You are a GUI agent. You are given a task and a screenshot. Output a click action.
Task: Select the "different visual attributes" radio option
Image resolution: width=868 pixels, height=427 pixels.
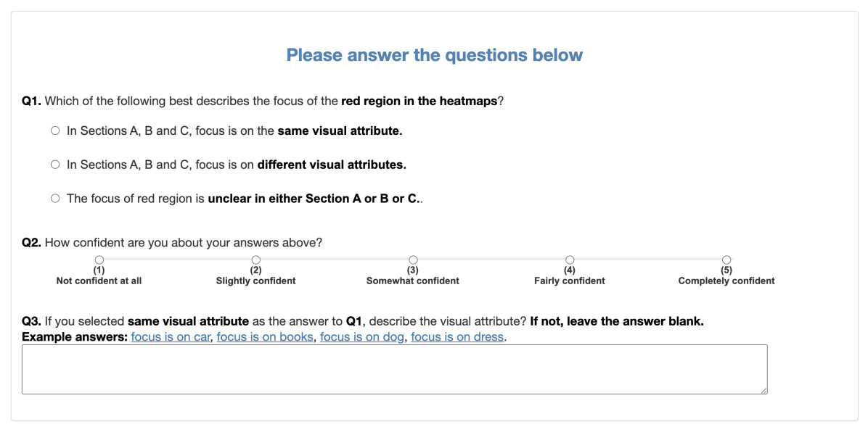pyautogui.click(x=55, y=165)
